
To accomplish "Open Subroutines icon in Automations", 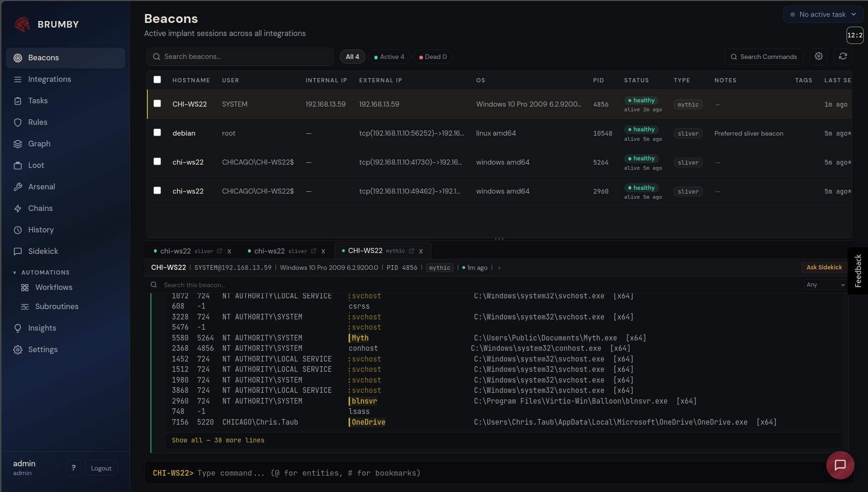I will (x=25, y=307).
